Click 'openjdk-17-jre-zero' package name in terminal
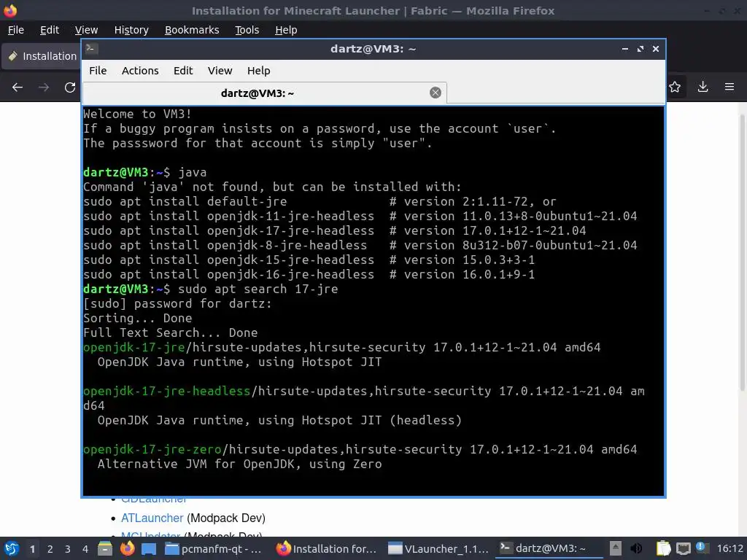Image resolution: width=747 pixels, height=560 pixels. pos(152,449)
